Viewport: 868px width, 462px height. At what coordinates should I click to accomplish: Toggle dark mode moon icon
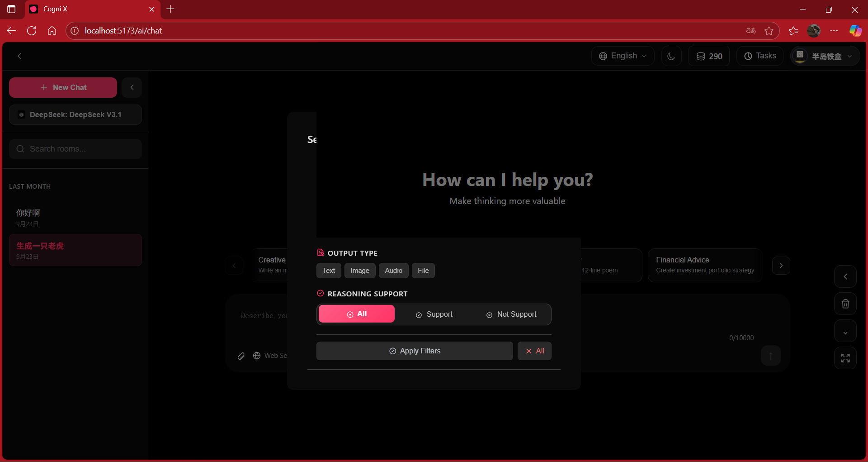pos(671,56)
